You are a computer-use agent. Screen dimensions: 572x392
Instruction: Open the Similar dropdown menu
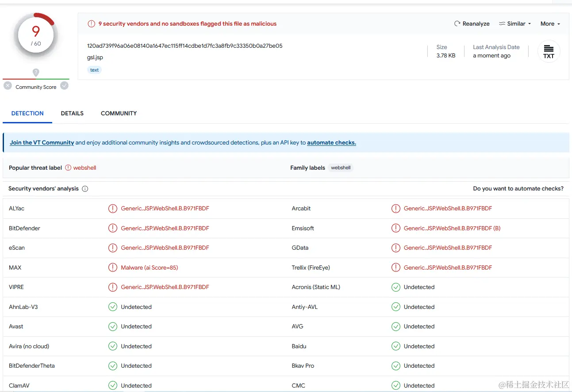click(x=515, y=24)
